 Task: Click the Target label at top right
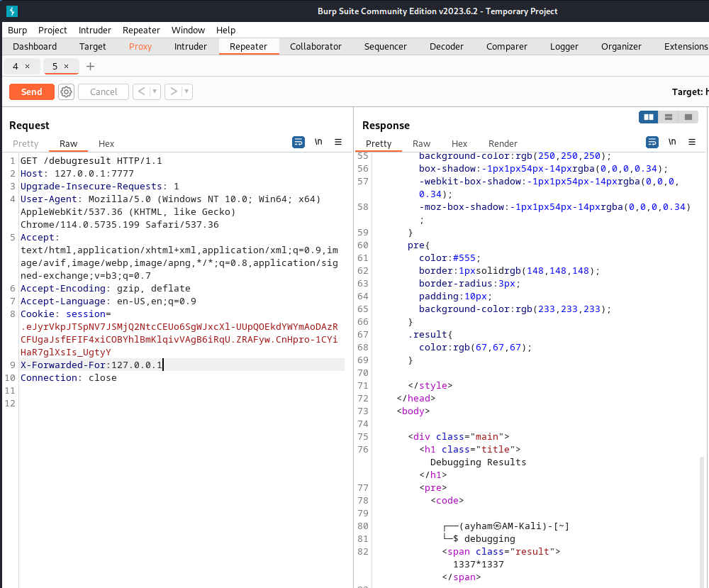pos(690,91)
